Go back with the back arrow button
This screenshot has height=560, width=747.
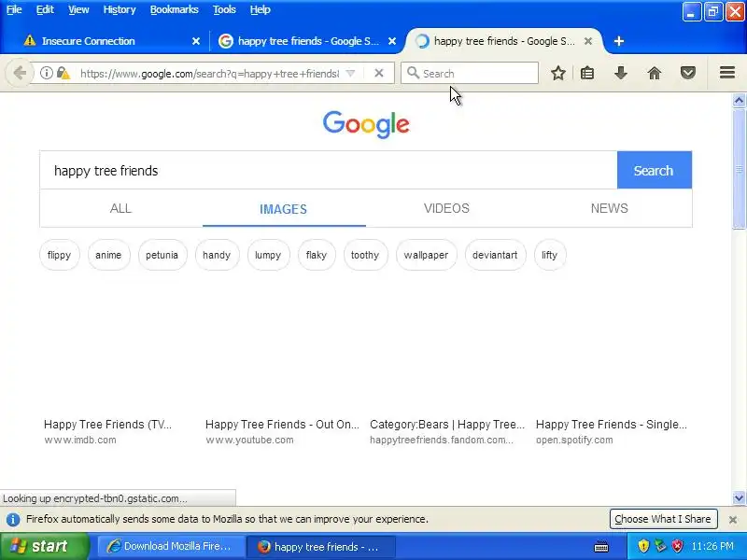pos(20,74)
